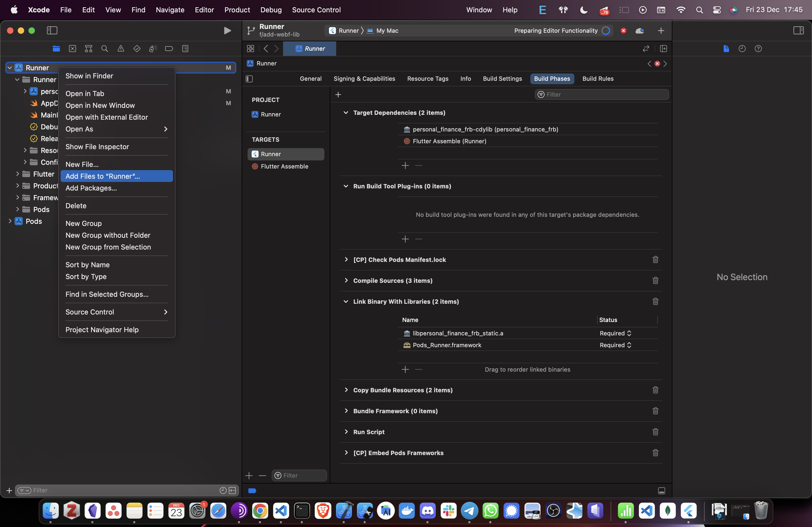Add a new tab with toolbar plus
The image size is (812, 527).
pyautogui.click(x=661, y=31)
